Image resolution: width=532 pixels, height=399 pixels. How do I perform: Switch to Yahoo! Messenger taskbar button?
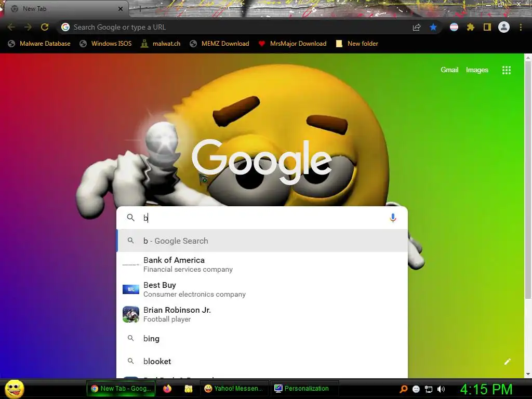point(234,389)
